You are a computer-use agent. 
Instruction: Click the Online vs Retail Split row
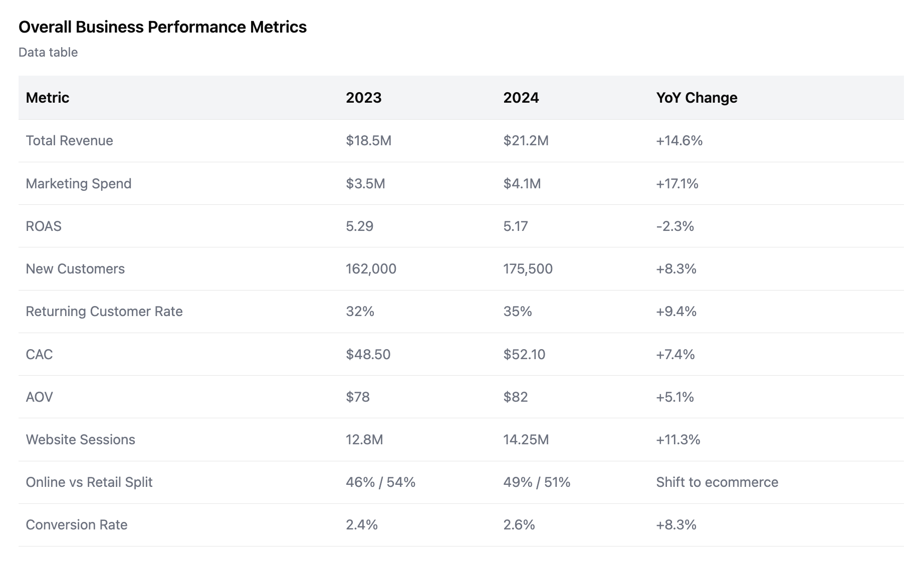(x=90, y=482)
